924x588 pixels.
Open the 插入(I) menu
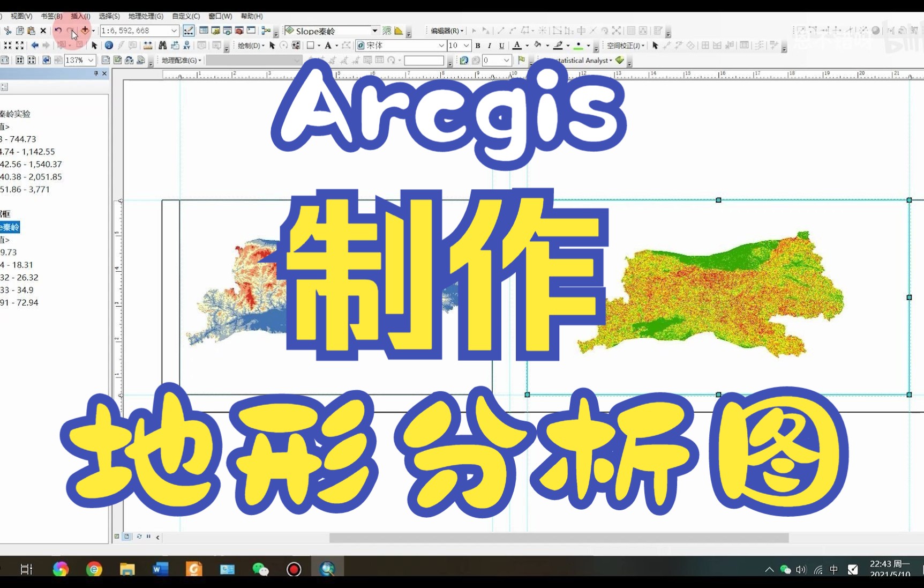pos(79,16)
